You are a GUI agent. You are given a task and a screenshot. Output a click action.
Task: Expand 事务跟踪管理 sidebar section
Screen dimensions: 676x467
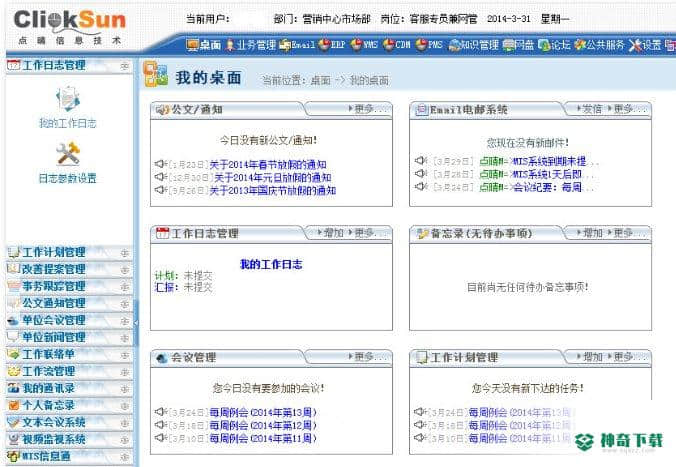125,287
